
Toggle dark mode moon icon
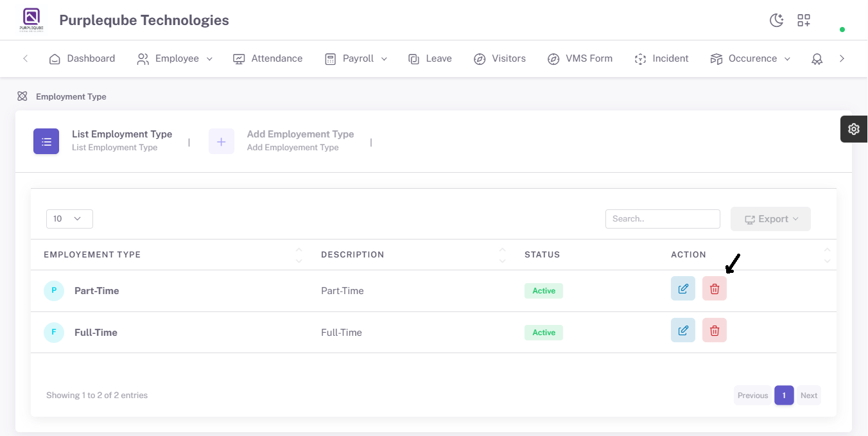pyautogui.click(x=777, y=21)
